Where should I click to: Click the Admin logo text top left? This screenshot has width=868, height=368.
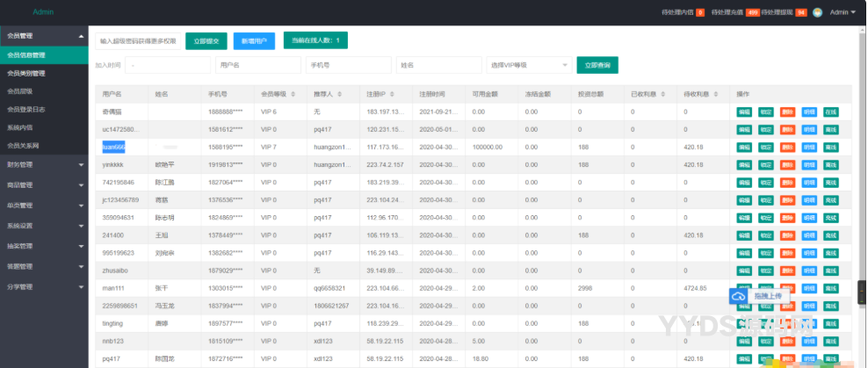(43, 12)
